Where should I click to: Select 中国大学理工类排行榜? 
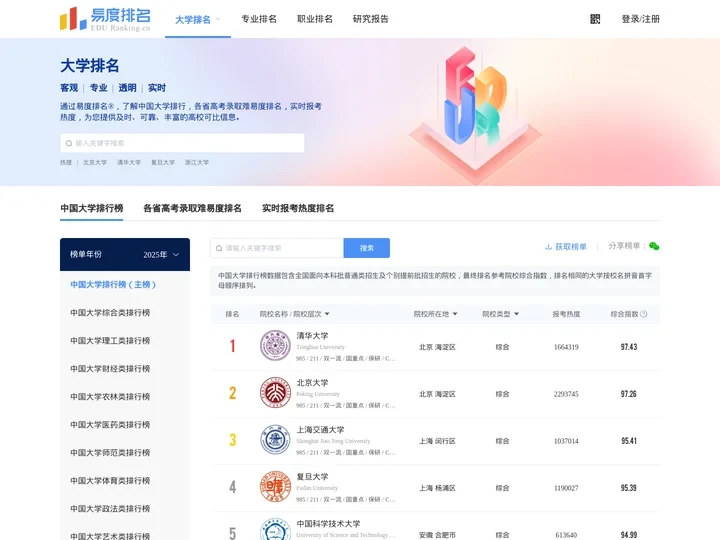tap(110, 341)
